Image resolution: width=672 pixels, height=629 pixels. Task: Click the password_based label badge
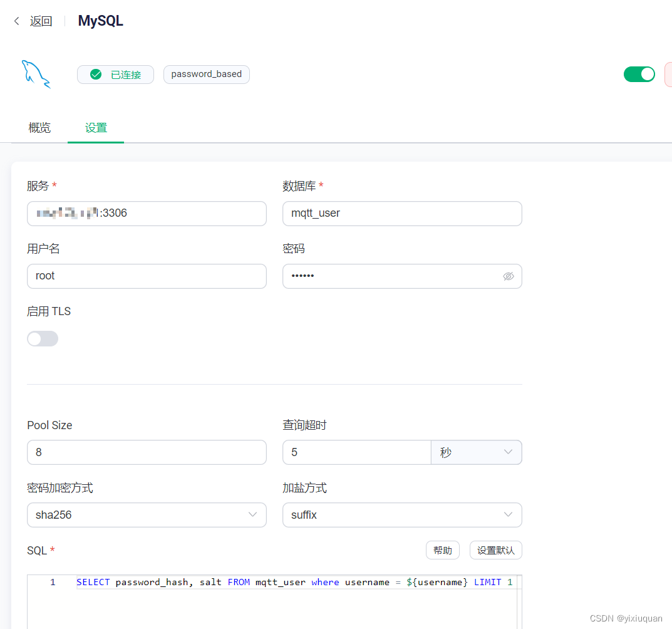coord(207,74)
